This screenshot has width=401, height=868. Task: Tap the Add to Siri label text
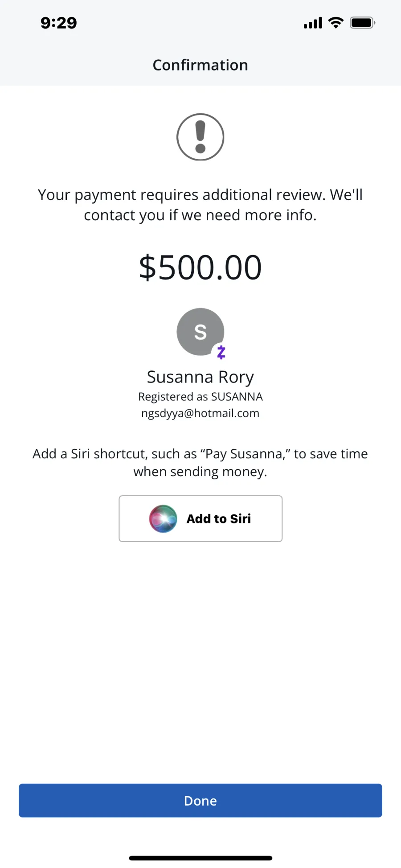(x=219, y=518)
